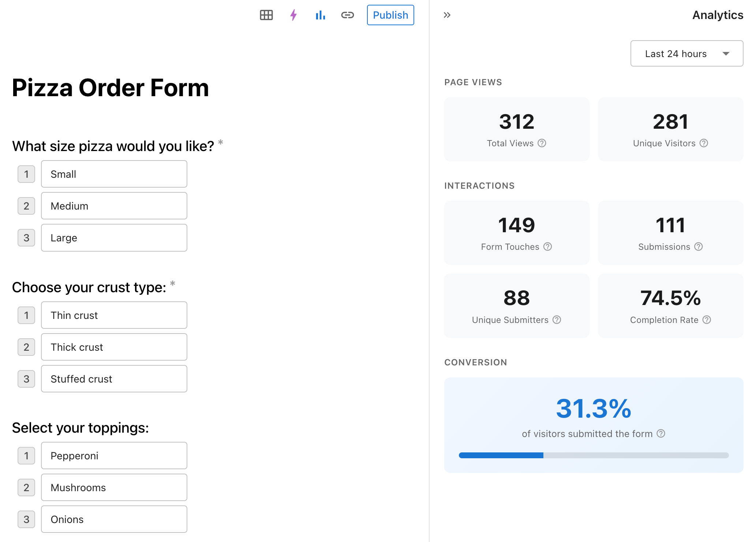Select the Pepperoni topping
The height and width of the screenshot is (542, 756).
coord(114,456)
